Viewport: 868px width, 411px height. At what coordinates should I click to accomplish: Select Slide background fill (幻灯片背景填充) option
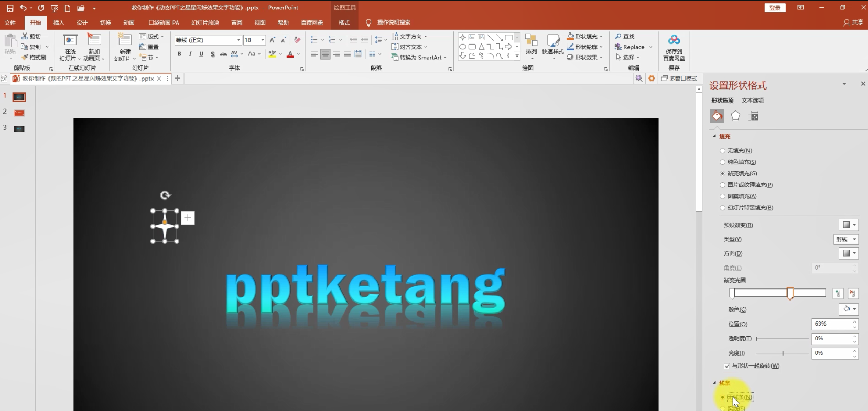(722, 208)
